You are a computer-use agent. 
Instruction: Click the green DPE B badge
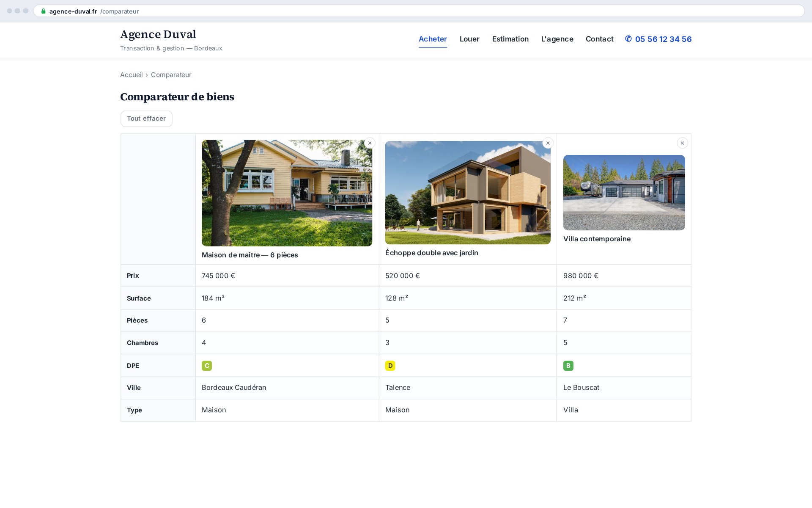568,366
